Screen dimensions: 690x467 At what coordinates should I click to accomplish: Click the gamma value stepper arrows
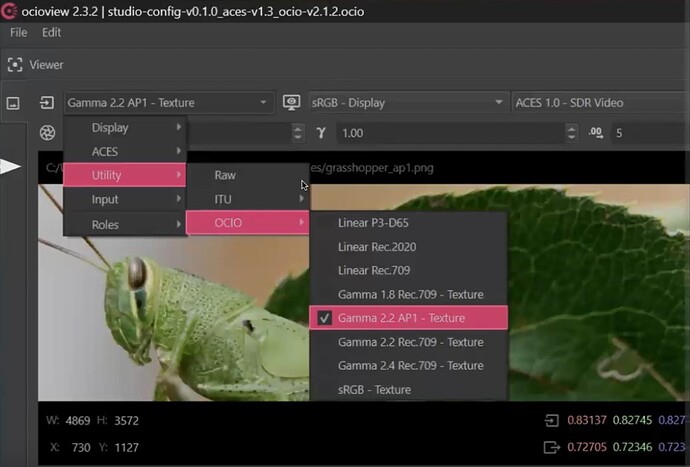click(571, 132)
